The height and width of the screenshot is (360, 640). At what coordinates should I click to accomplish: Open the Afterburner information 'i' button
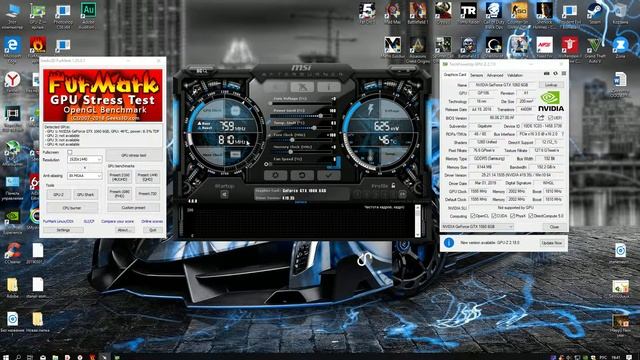point(329,87)
